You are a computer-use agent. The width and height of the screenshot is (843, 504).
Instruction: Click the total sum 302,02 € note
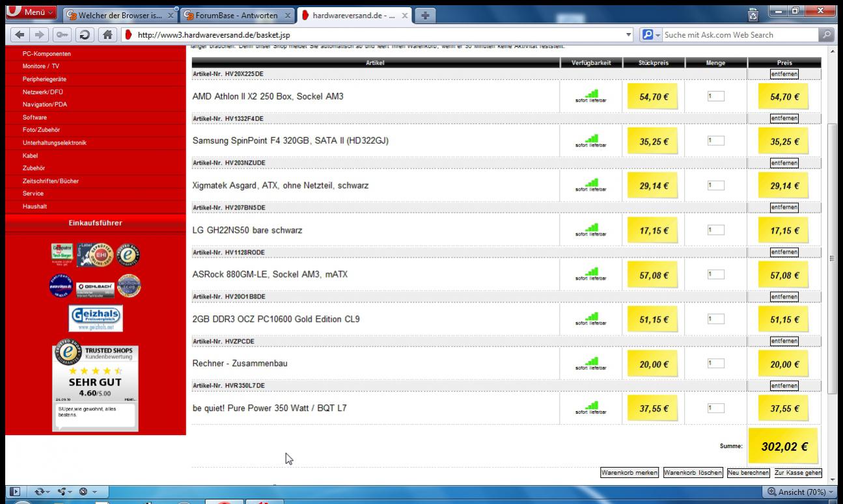point(784,446)
